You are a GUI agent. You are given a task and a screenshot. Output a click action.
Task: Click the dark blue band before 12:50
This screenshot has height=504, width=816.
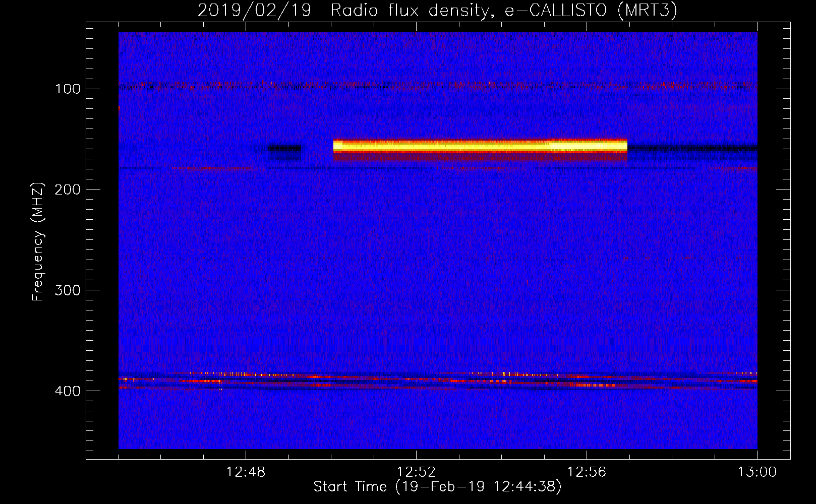coord(284,148)
